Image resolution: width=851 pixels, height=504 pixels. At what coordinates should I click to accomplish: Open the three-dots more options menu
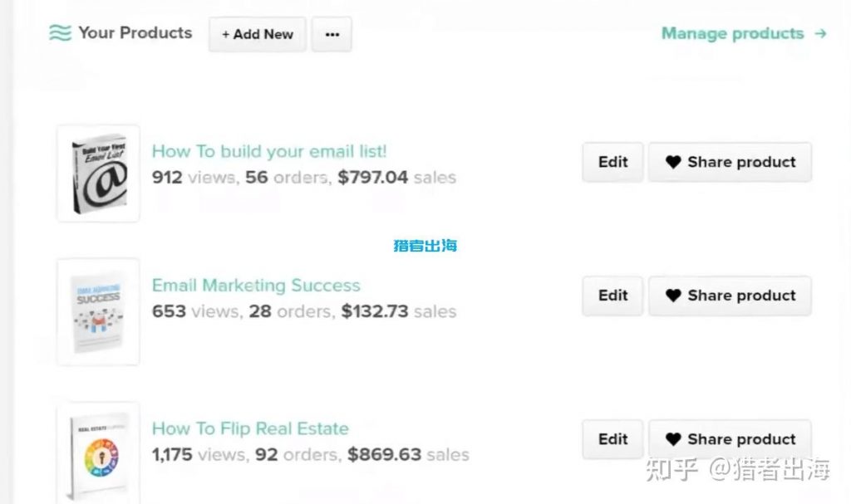tap(332, 35)
